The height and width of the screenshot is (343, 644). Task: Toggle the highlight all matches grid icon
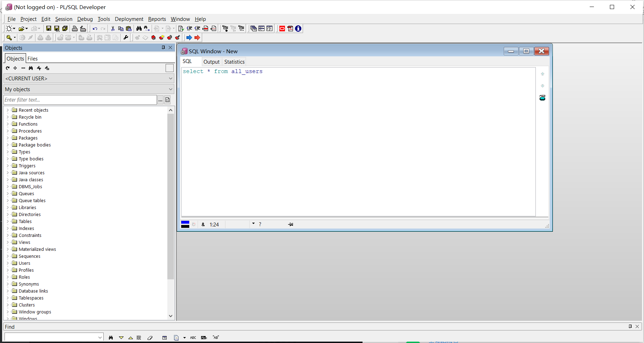[139, 337]
